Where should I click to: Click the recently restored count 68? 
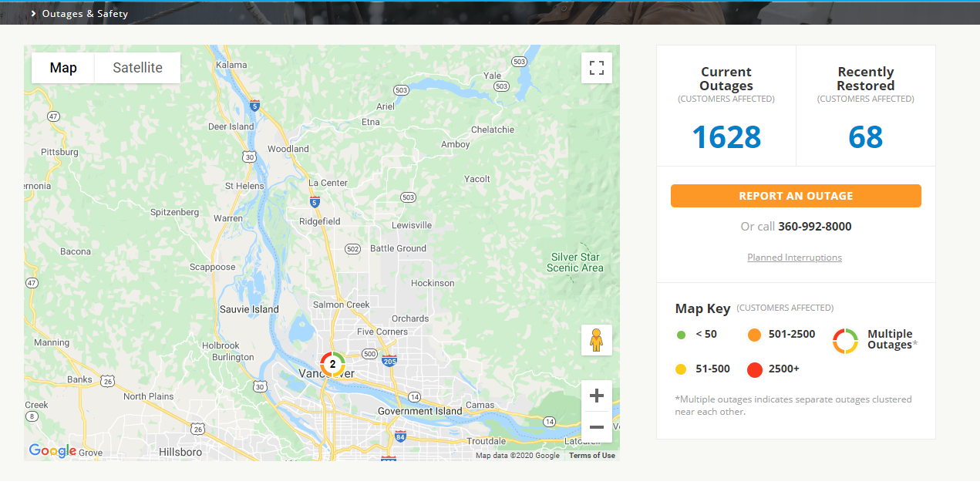(x=865, y=137)
